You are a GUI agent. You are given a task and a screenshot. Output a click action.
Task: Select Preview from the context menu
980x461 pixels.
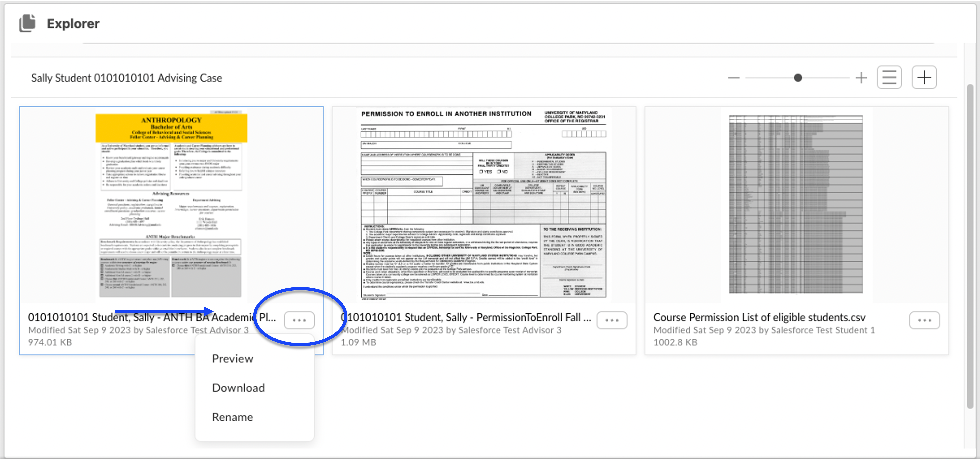(x=232, y=358)
